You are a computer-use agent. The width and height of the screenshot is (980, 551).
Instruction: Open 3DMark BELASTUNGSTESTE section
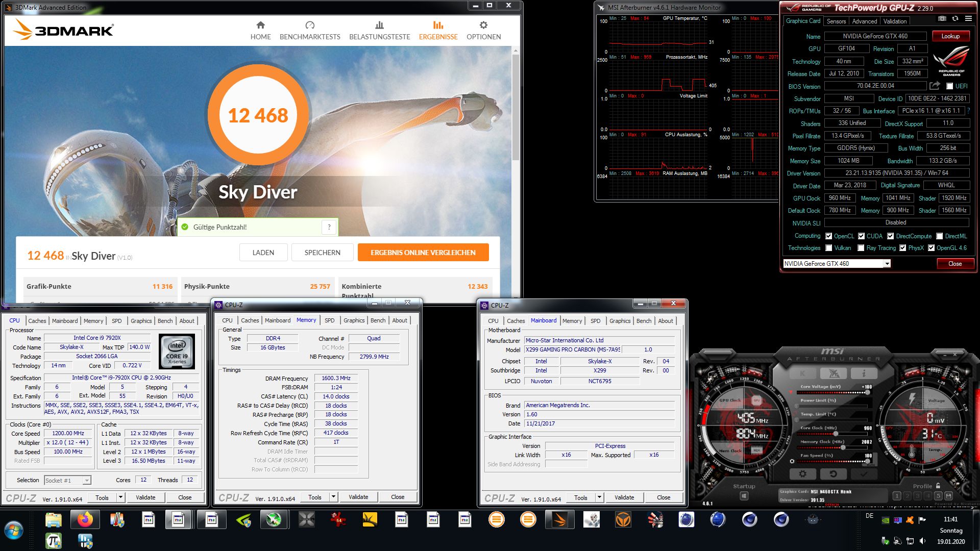pos(379,31)
